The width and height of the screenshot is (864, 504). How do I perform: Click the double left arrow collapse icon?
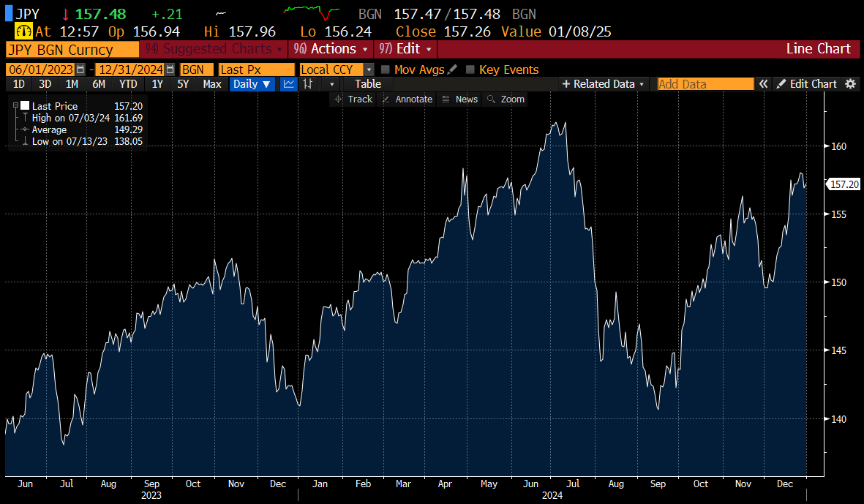coord(763,84)
